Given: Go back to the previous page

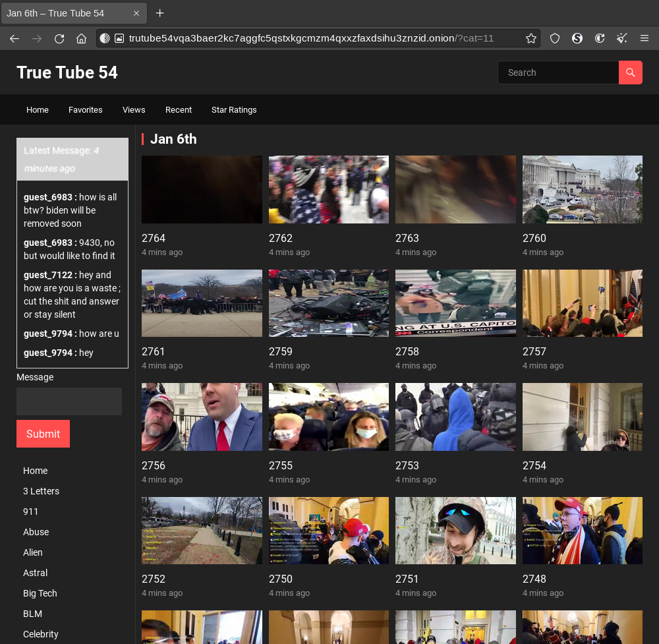Looking at the screenshot, I should point(14,39).
